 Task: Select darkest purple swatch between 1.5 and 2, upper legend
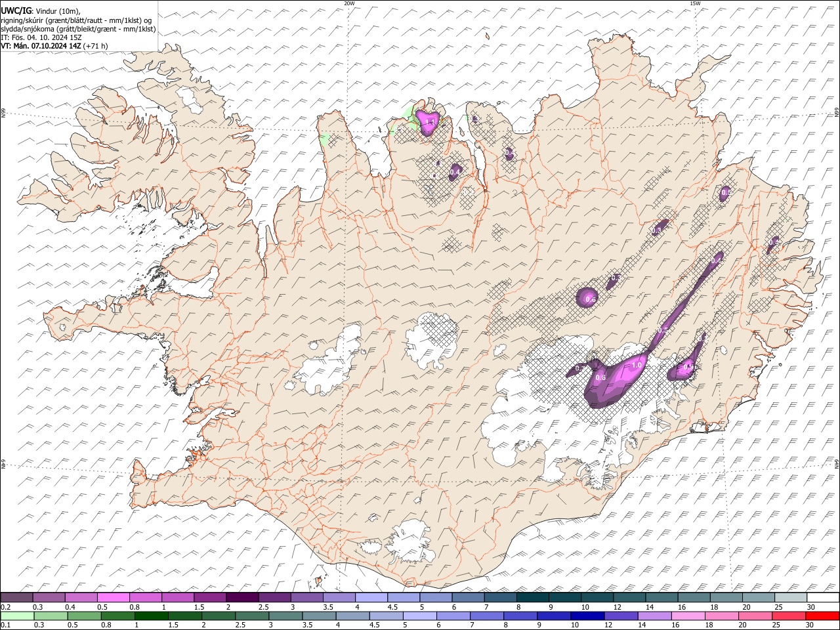[x=242, y=598]
